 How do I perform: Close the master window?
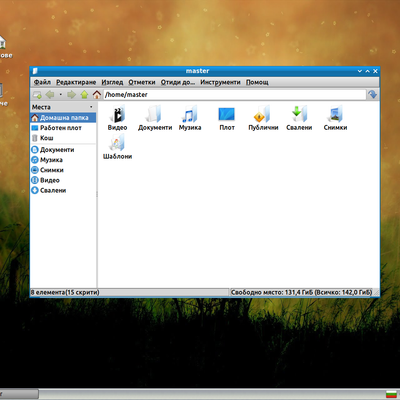coord(375,71)
